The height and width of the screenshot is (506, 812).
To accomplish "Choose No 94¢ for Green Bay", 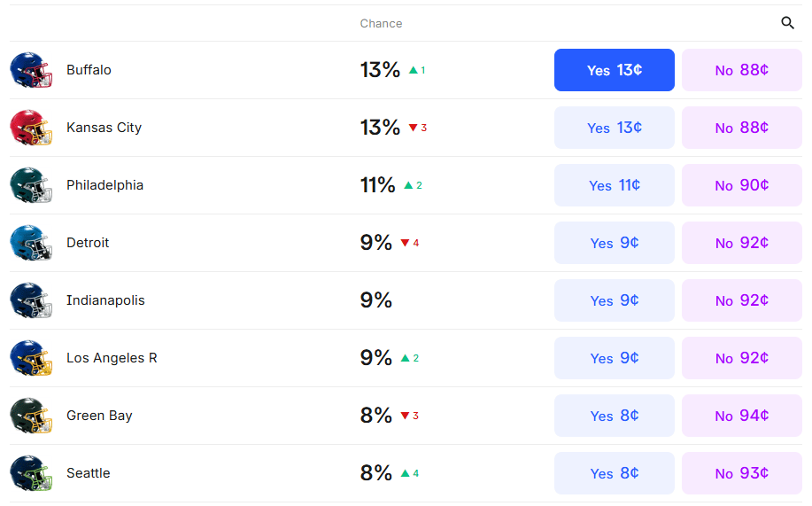I will tap(741, 416).
